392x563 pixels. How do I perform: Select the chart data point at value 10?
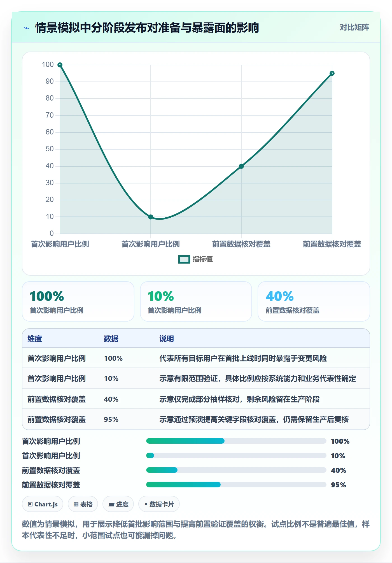151,217
